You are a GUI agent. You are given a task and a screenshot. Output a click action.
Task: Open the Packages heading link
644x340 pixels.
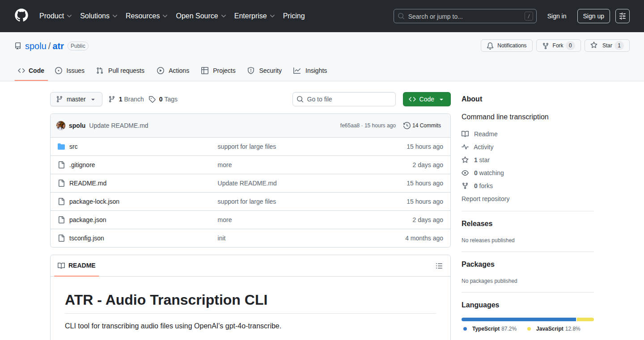pyautogui.click(x=478, y=264)
